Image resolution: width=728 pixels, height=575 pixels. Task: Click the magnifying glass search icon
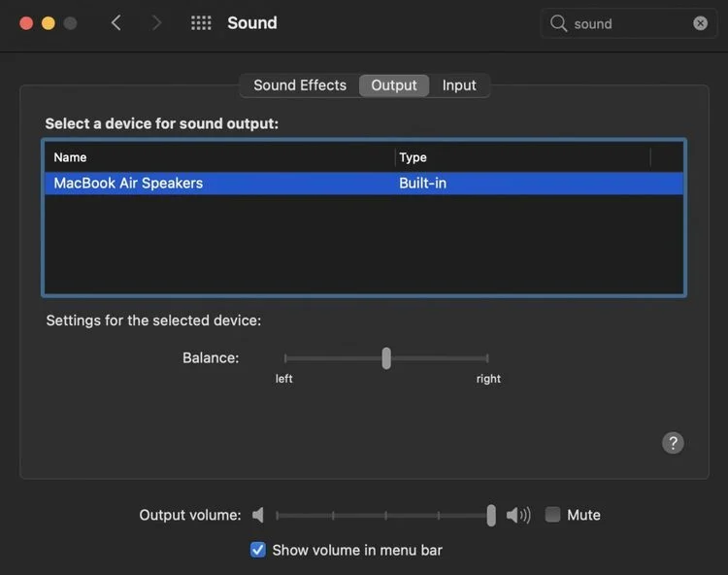(558, 23)
